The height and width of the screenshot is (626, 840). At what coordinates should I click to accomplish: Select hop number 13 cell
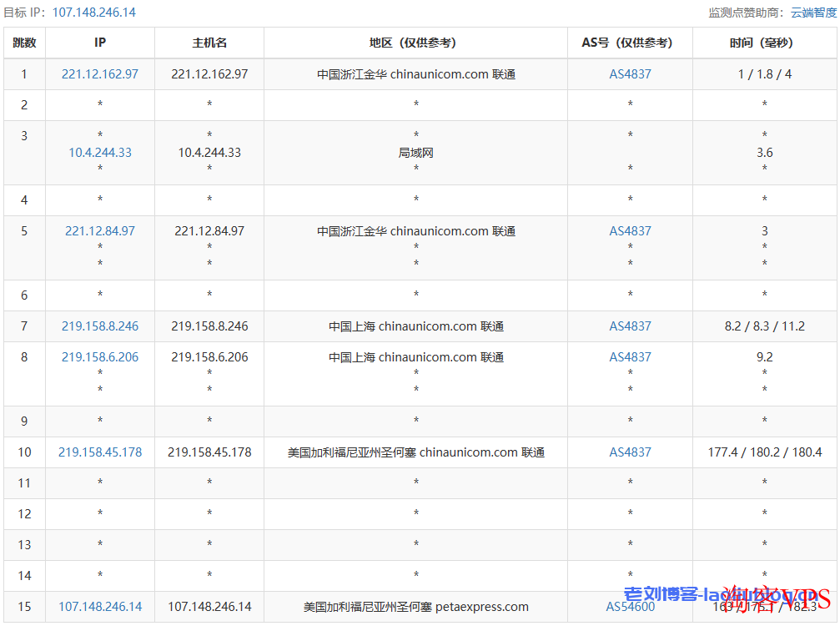[x=24, y=544]
